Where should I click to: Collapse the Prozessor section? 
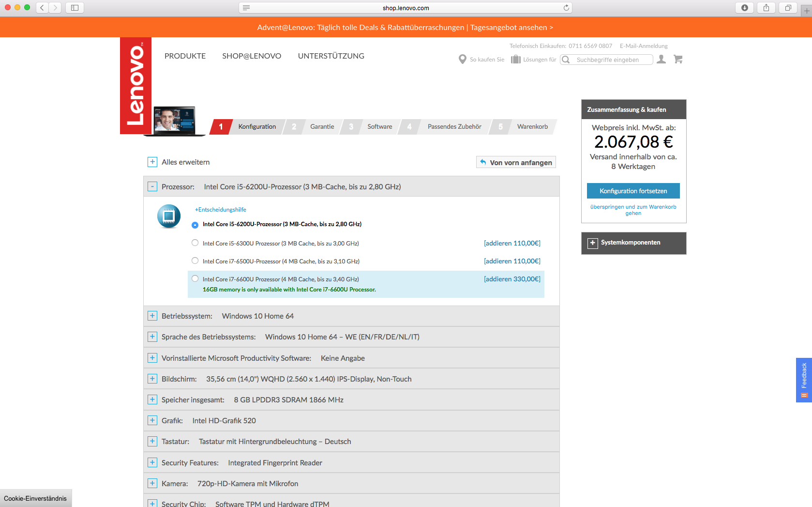(152, 186)
